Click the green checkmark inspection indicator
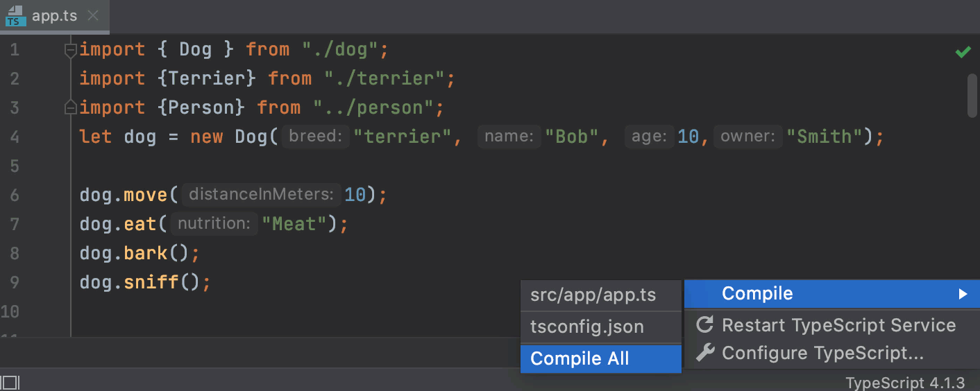The image size is (980, 391). 963,52
